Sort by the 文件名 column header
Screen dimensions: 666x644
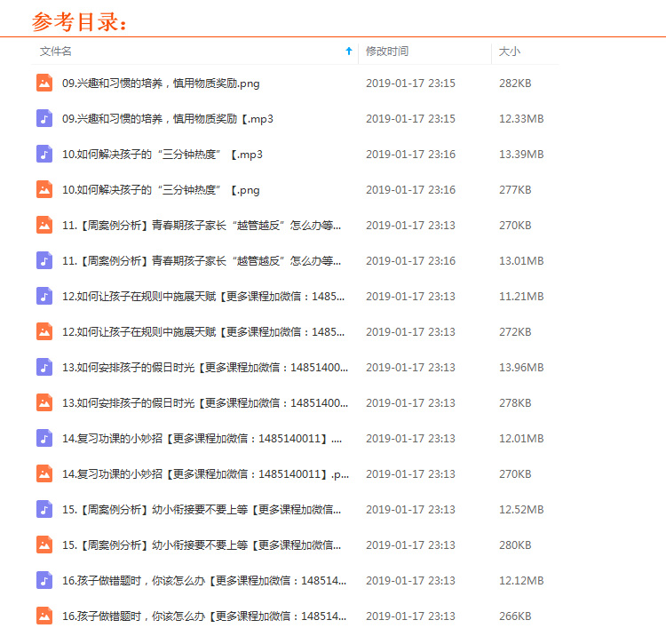(56, 52)
